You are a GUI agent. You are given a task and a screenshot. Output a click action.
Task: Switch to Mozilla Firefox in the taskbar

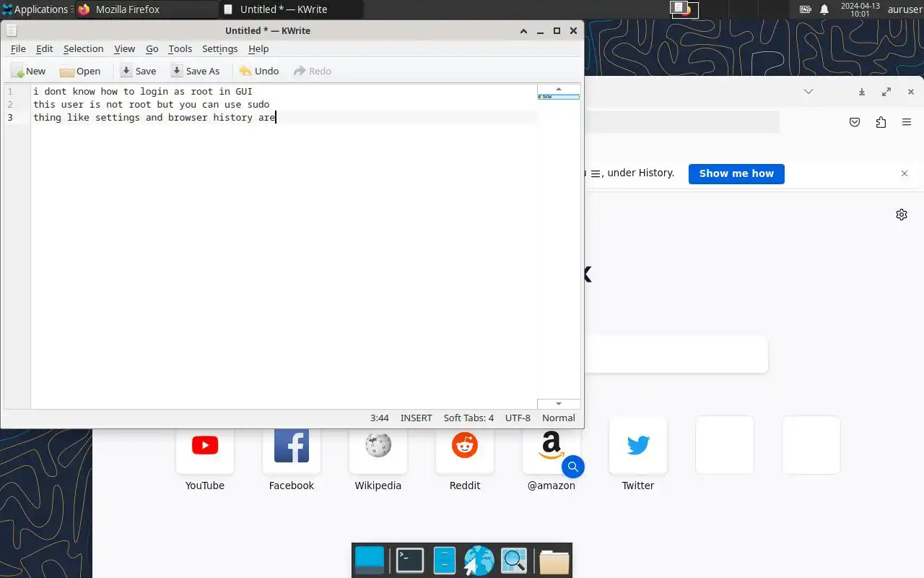coord(147,9)
